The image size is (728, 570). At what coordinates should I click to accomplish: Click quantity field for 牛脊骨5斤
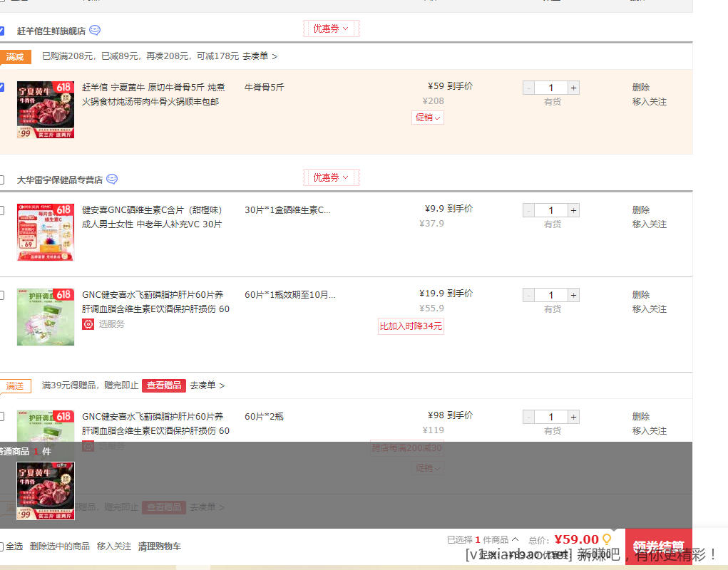click(551, 88)
